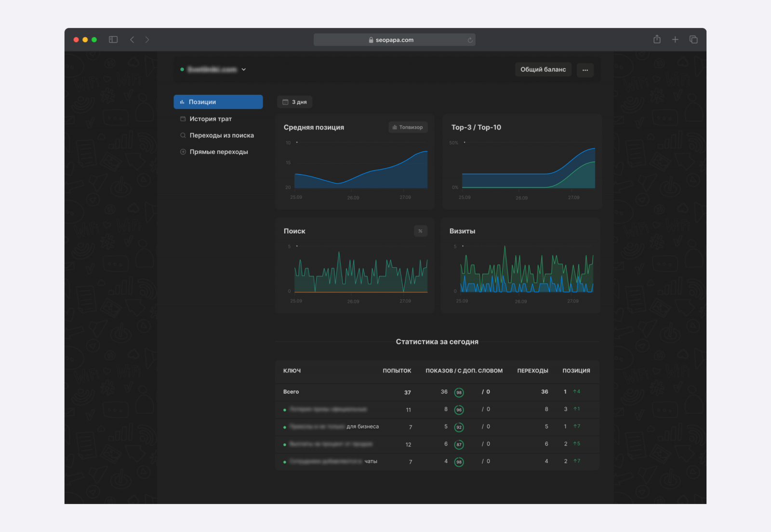Screen dimensions: 771x532
Task: Click the seopapa.com address bar
Action: click(x=394, y=40)
